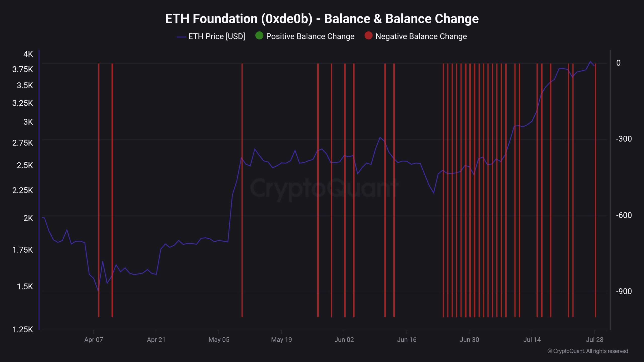Click the 4K price axis label
The height and width of the screenshot is (362, 644).
point(28,54)
